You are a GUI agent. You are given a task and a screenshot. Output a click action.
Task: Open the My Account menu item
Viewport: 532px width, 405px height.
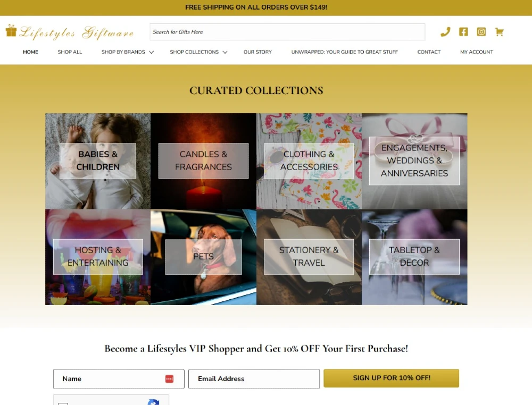point(476,52)
